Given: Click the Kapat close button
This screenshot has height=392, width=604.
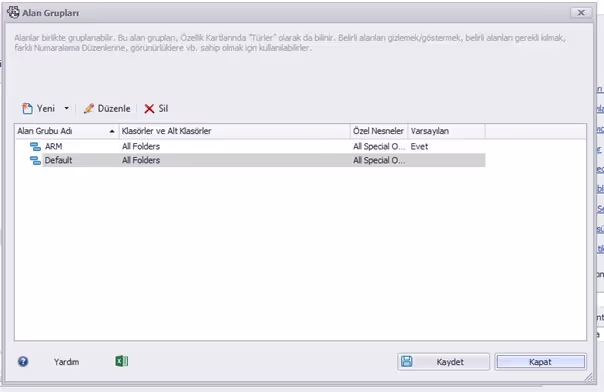Looking at the screenshot, I should click(540, 362).
